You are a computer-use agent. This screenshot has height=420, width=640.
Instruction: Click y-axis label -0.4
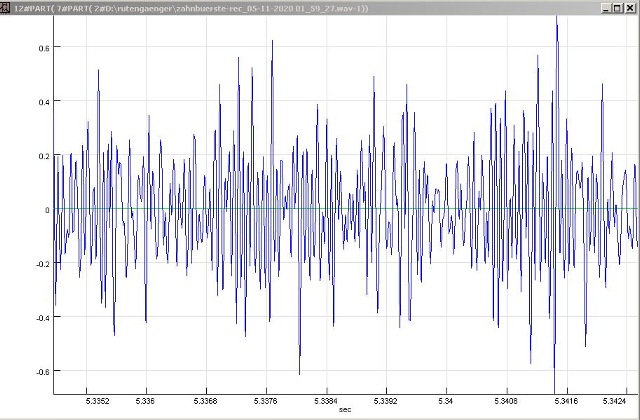pos(42,318)
